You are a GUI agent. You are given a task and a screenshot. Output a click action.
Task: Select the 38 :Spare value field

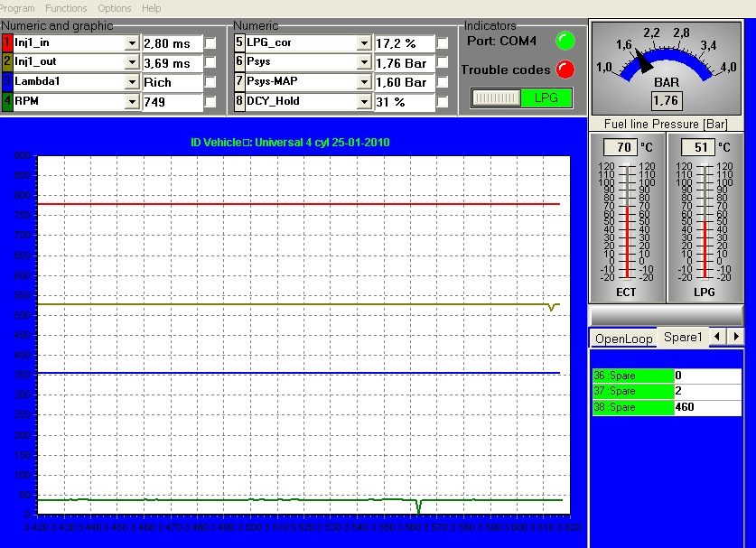[706, 407]
